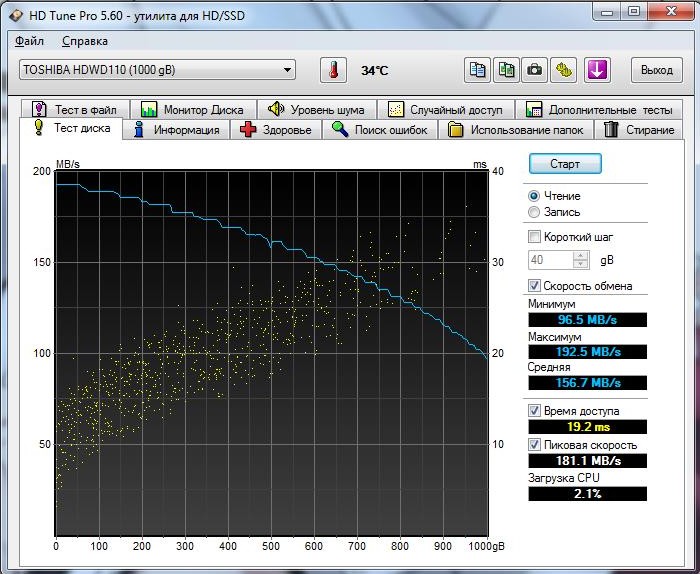
Task: Click the Выход exit button
Action: point(656,70)
